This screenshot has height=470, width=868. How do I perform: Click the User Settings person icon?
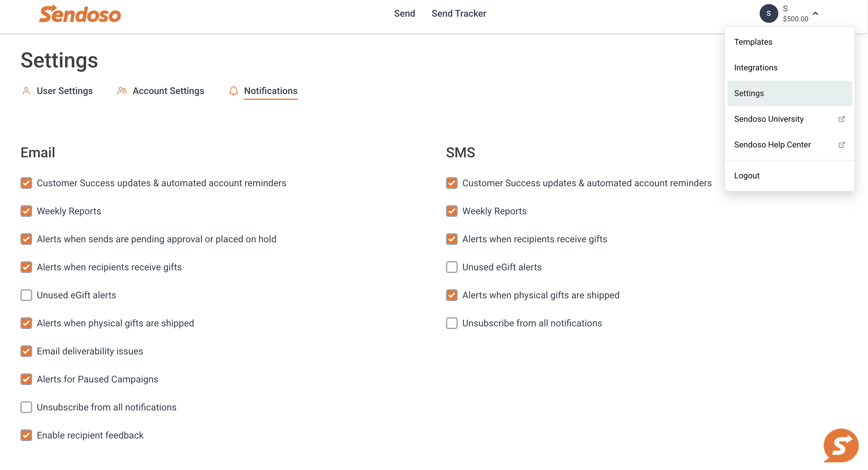[26, 91]
